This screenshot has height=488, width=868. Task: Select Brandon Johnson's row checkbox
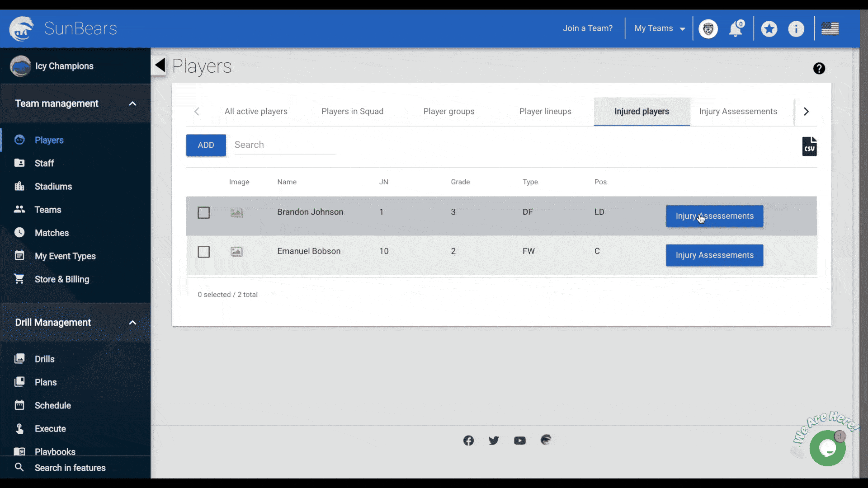(203, 212)
